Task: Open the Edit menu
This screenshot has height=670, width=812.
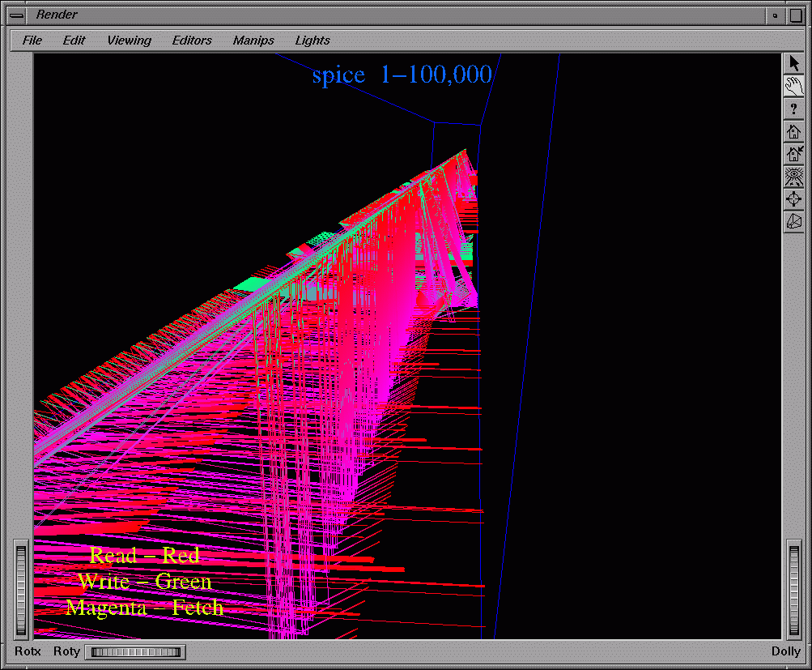Action: [x=74, y=41]
